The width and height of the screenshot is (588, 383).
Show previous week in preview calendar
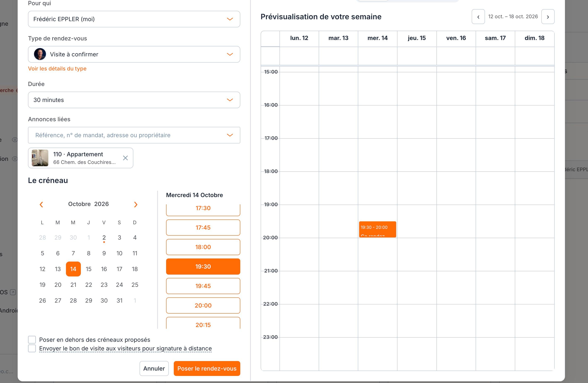[x=478, y=17]
